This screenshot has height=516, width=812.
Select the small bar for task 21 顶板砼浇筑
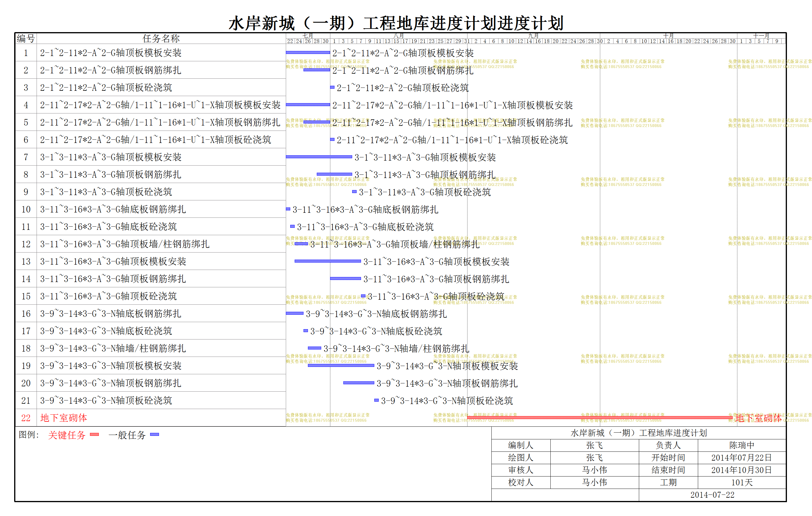click(376, 400)
